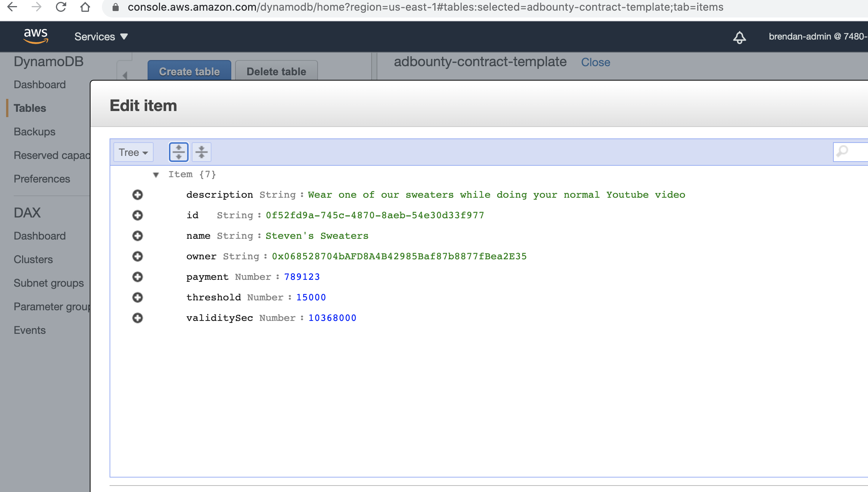Open action menu for payment attribute
Viewport: 868px width, 492px height.
[x=137, y=277]
